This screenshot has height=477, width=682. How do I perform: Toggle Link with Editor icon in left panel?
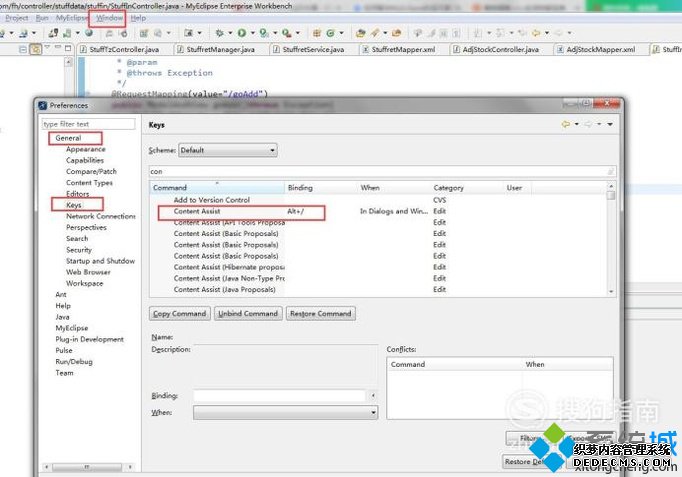[35, 49]
